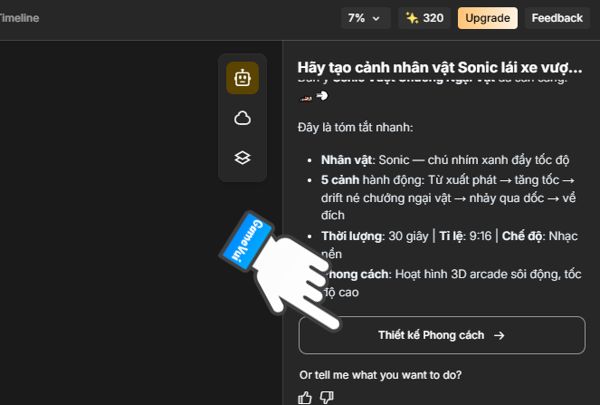This screenshot has height=405, width=600.
Task: Expand the 7% zoom chevron
Action: coord(376,18)
